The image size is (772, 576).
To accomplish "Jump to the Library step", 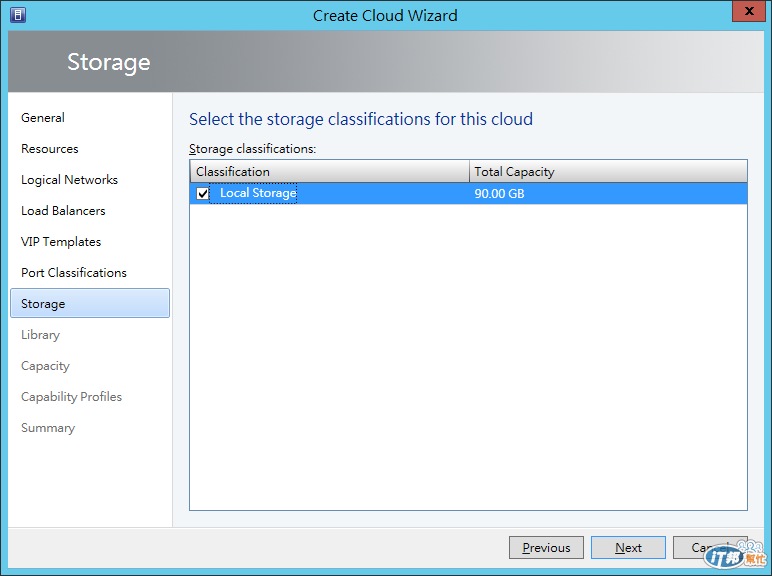I will point(41,335).
